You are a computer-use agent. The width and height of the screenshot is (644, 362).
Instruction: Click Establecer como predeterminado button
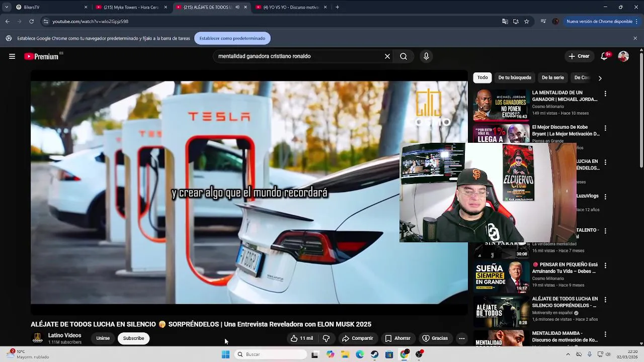tap(232, 38)
